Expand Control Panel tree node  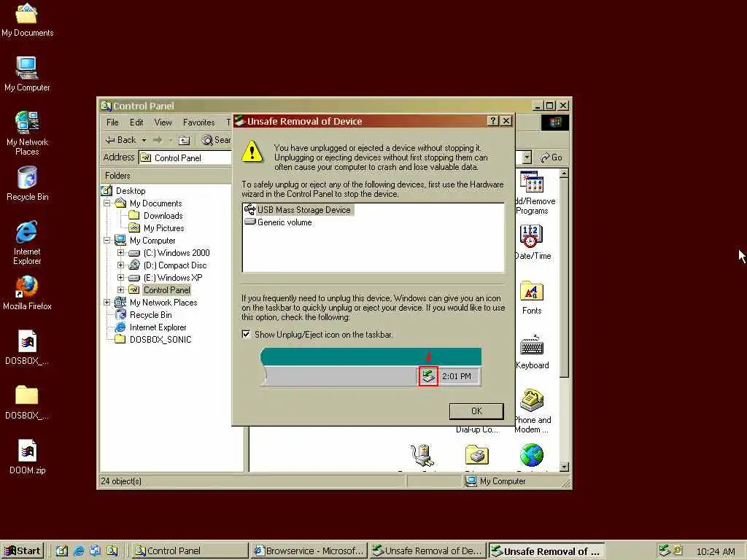coord(120,290)
